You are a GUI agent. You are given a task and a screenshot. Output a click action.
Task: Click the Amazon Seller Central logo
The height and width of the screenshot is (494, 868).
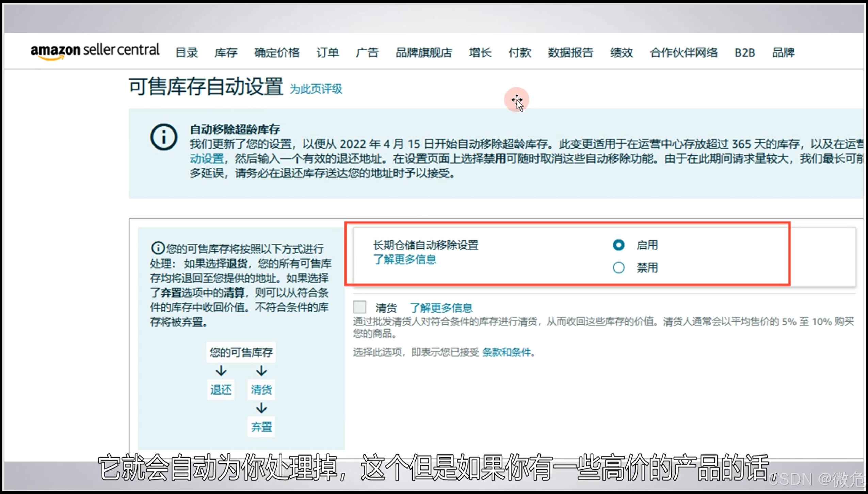click(x=95, y=51)
